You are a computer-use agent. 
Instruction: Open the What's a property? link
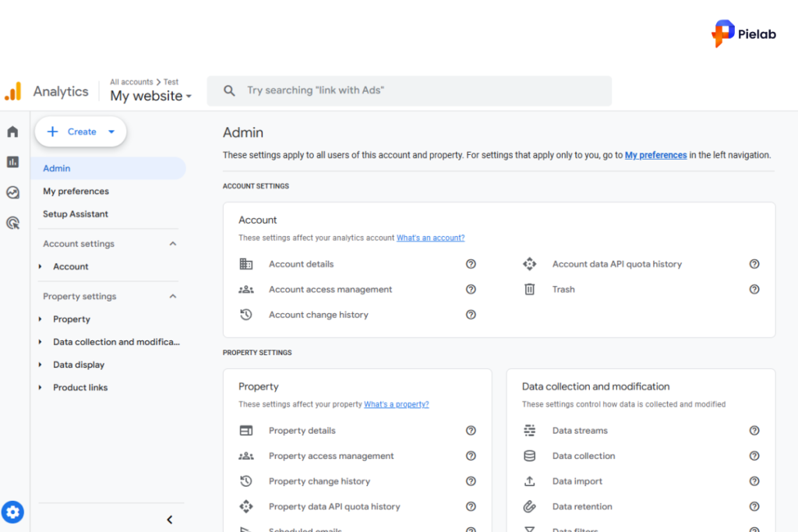tap(397, 404)
